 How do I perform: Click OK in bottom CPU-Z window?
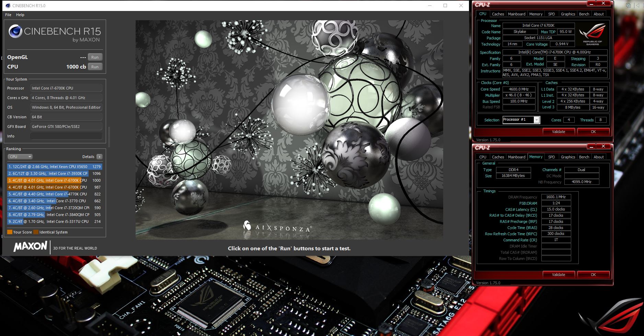point(593,275)
